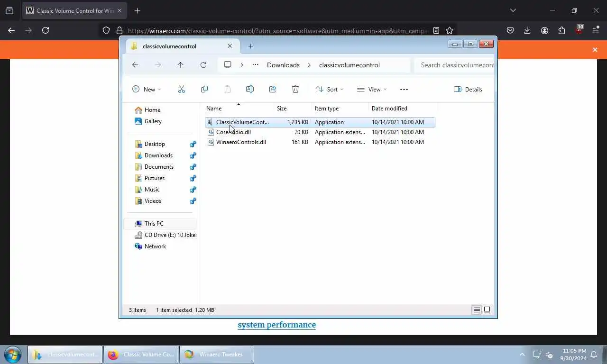Open the Windows Start orb button
Viewport: 607px width, 364px height.
[13, 355]
